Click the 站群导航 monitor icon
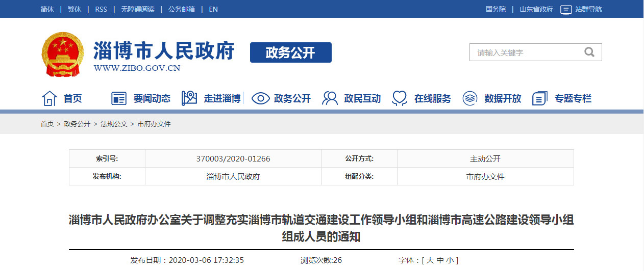This screenshot has height=271, width=644. (565, 9)
